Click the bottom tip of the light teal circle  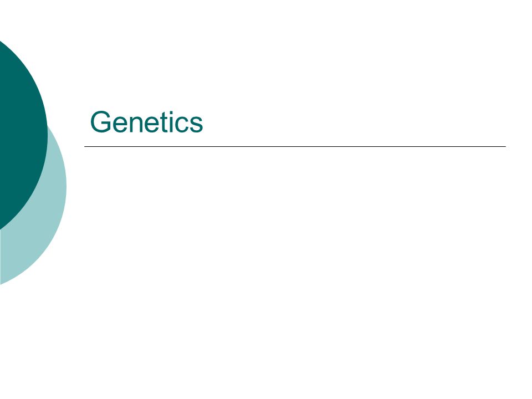point(3,282)
